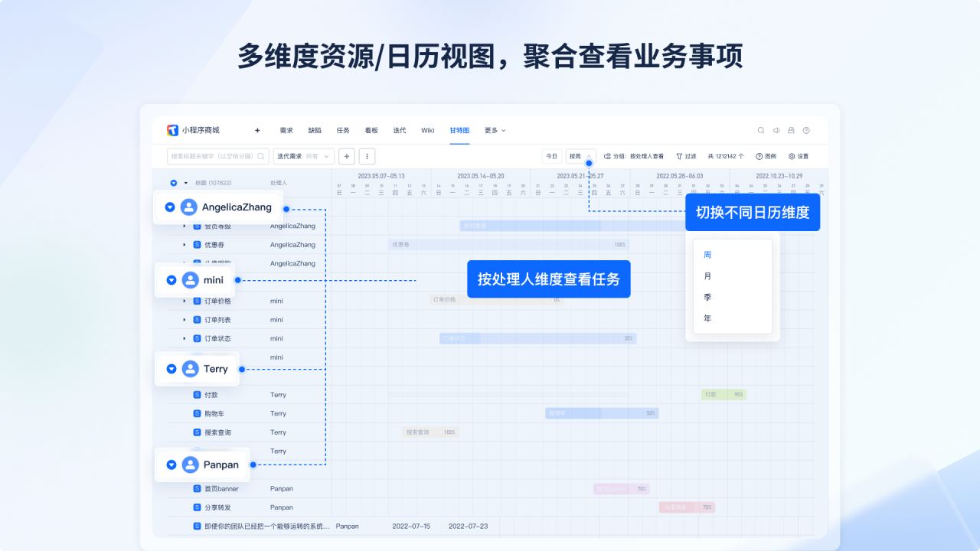Click the 首页banner 70% pink Gantt bar

tap(622, 488)
